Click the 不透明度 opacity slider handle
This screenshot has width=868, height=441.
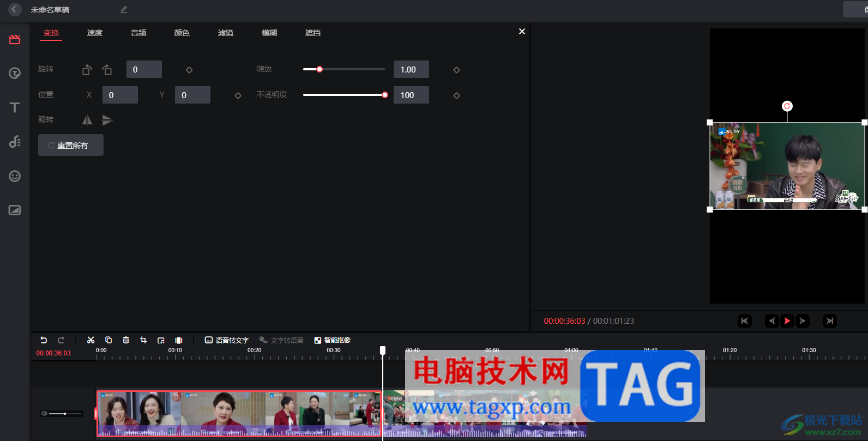pos(385,95)
